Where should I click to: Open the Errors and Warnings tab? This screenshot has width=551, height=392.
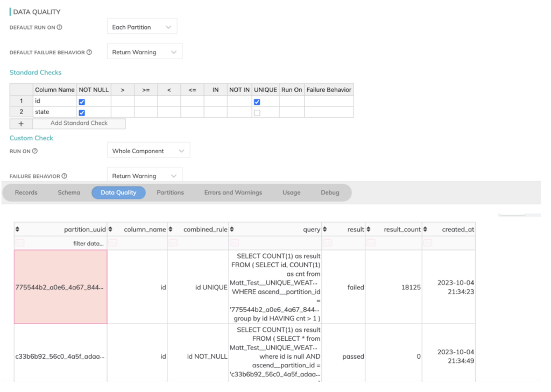click(233, 193)
